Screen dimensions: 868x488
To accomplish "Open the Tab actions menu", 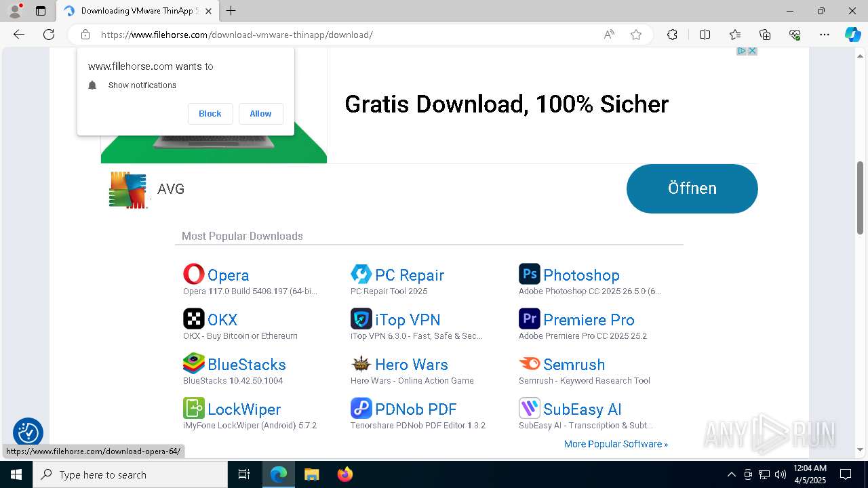I will click(41, 11).
